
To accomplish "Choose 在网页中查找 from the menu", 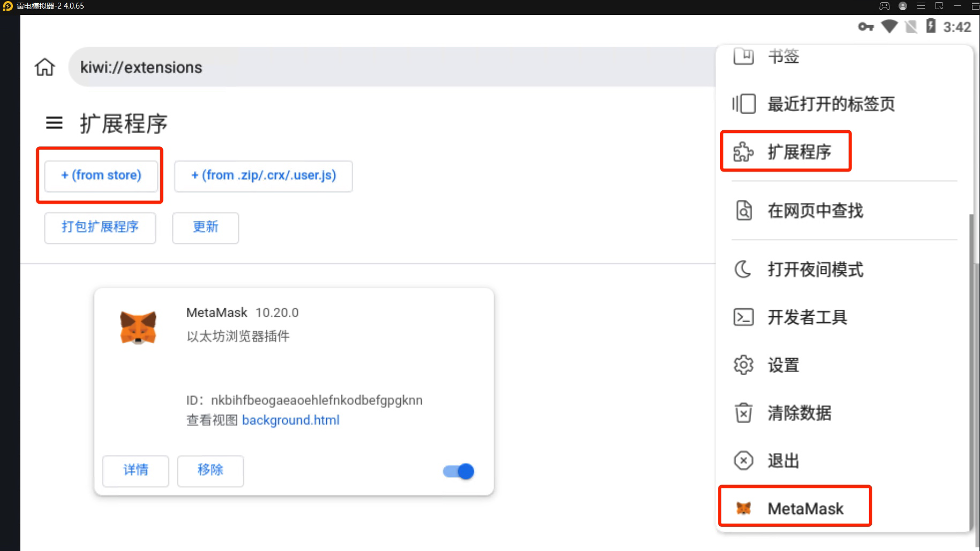I will 844,211.
